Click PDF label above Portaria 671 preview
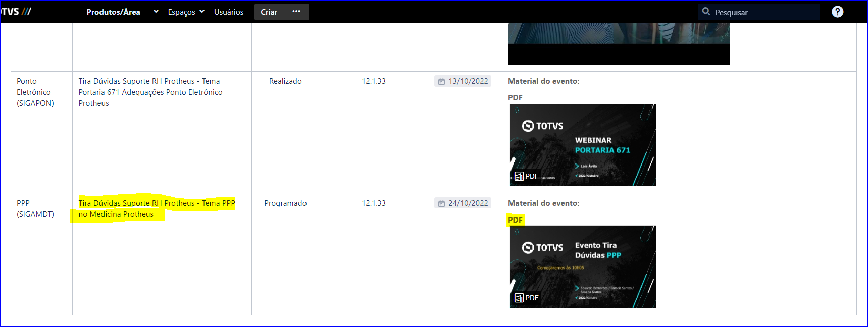This screenshot has height=327, width=868. 515,97
